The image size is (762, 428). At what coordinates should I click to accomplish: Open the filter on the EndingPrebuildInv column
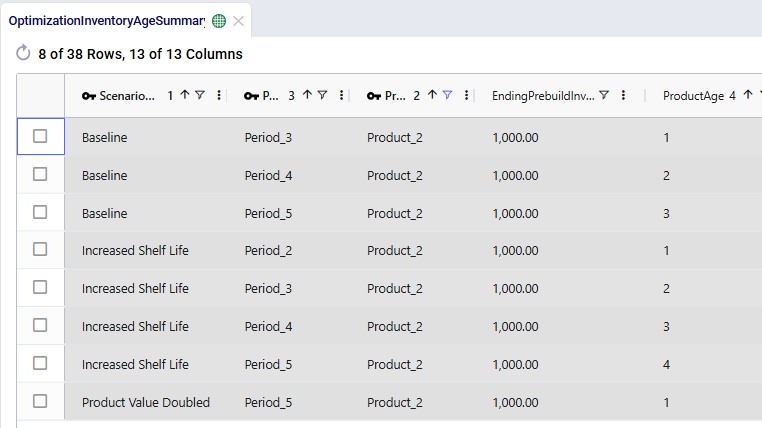click(x=604, y=95)
